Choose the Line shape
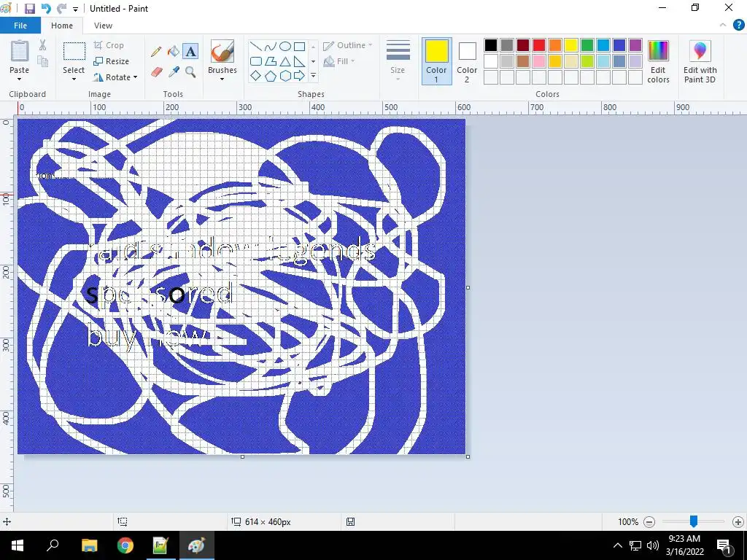747x560 pixels. pyautogui.click(x=256, y=47)
